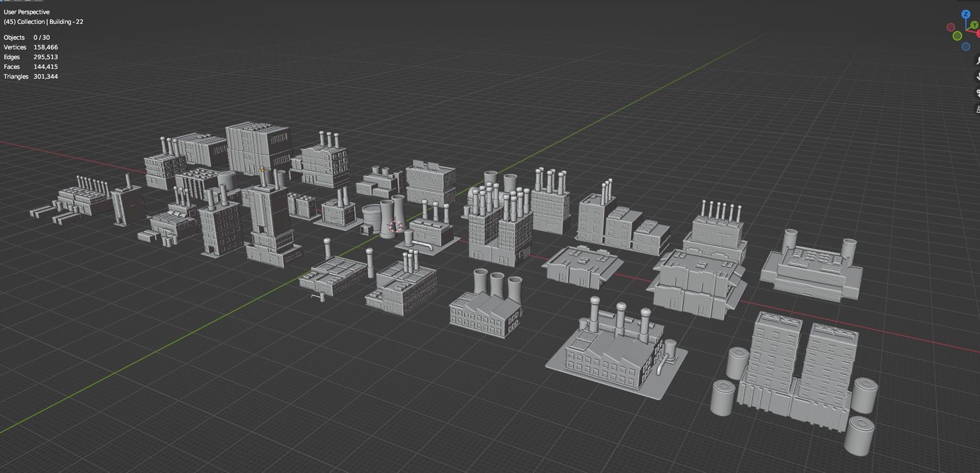Click the '295,513' edges value
The width and height of the screenshot is (980, 473).
(x=46, y=57)
